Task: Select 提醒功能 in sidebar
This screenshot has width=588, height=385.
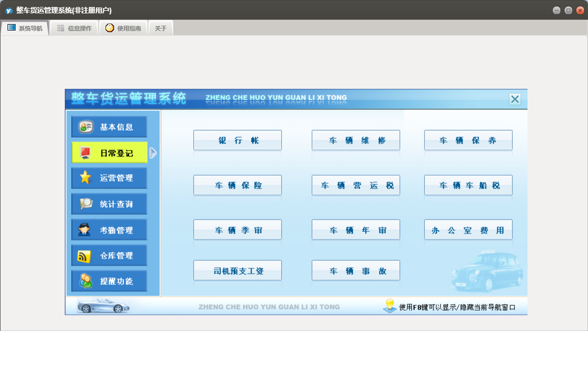Action: [x=109, y=281]
